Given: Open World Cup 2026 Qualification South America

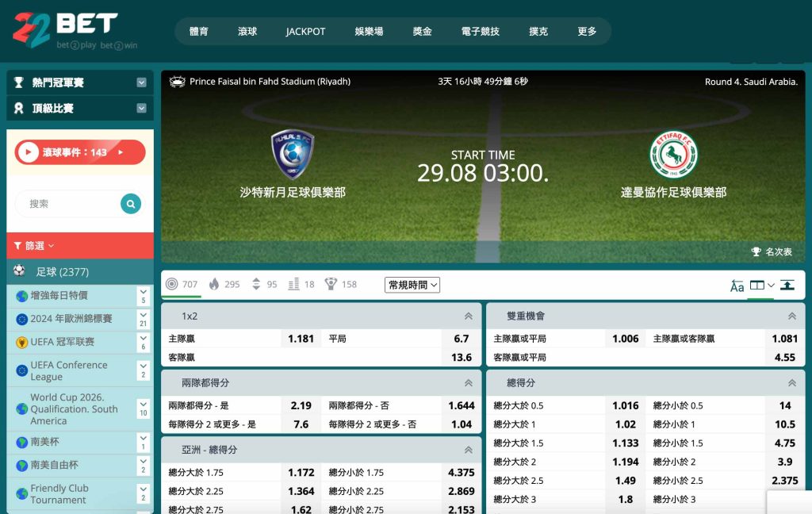Looking at the screenshot, I should click(x=74, y=409).
